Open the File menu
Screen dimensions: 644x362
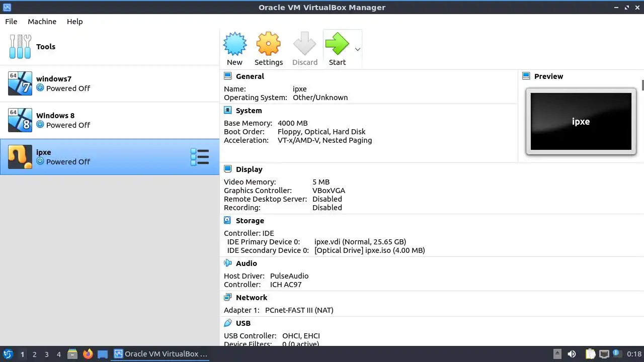tap(11, 22)
